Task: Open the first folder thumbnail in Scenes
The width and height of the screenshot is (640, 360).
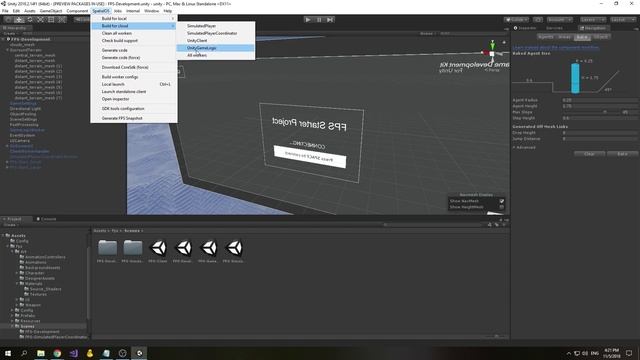Action: click(x=107, y=247)
